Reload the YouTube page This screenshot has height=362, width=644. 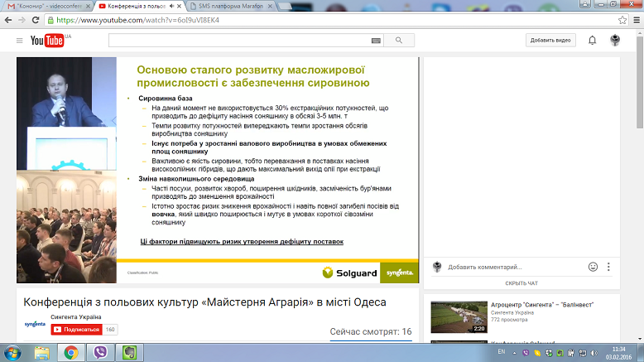36,20
